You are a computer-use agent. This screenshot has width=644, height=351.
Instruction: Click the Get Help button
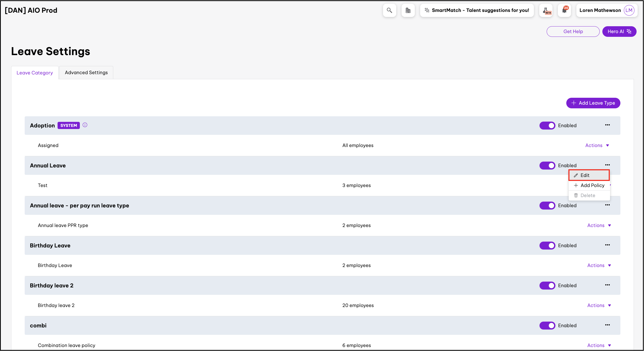coord(573,32)
